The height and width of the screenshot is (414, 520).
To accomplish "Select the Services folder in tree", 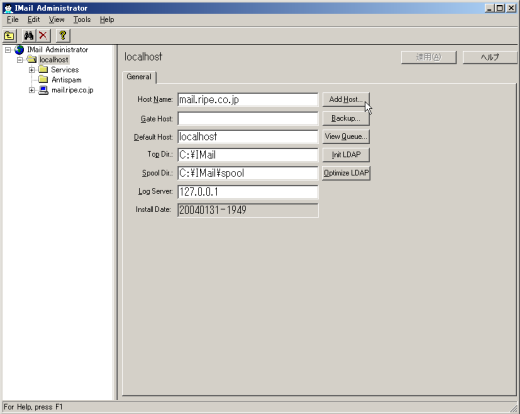I will [65, 70].
